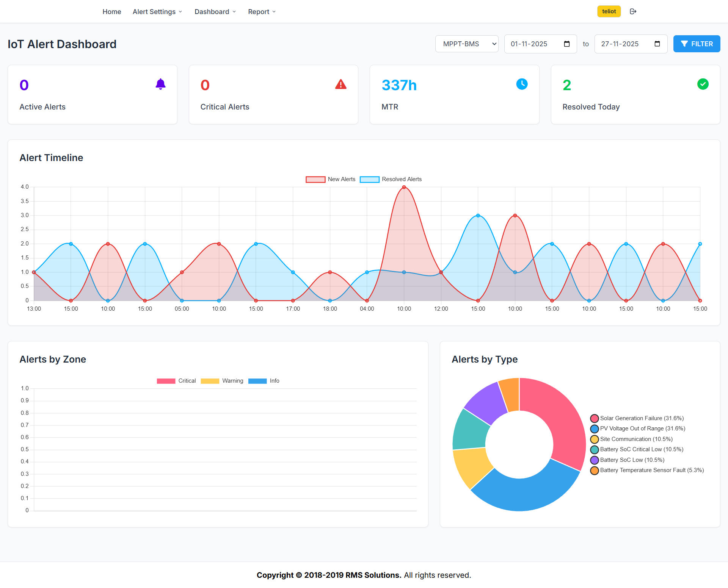
Task: Open the end date calendar picker icon
Action: (657, 44)
